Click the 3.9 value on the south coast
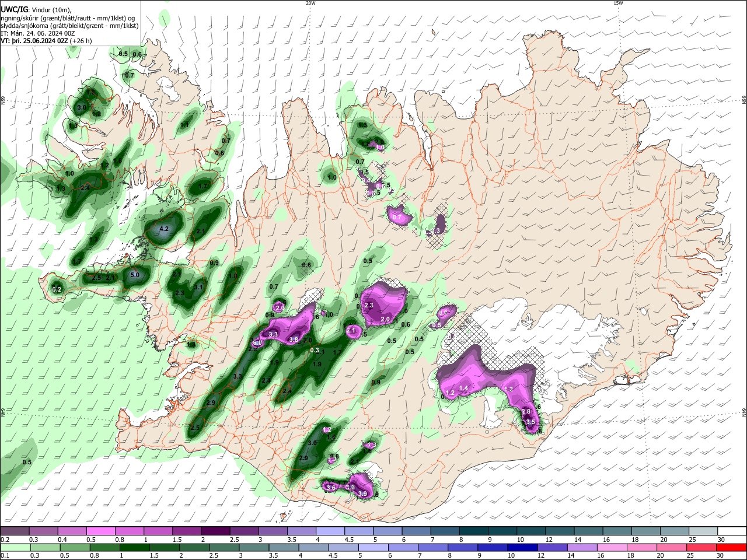Image resolution: width=747 pixels, height=560 pixels. pyautogui.click(x=362, y=494)
